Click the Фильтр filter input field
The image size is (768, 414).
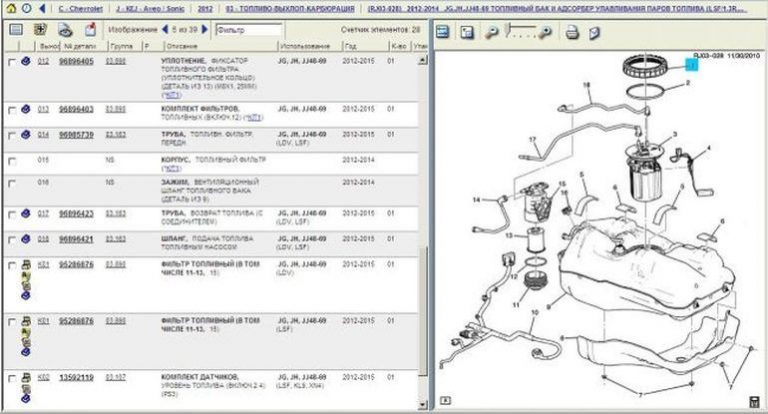click(x=248, y=30)
